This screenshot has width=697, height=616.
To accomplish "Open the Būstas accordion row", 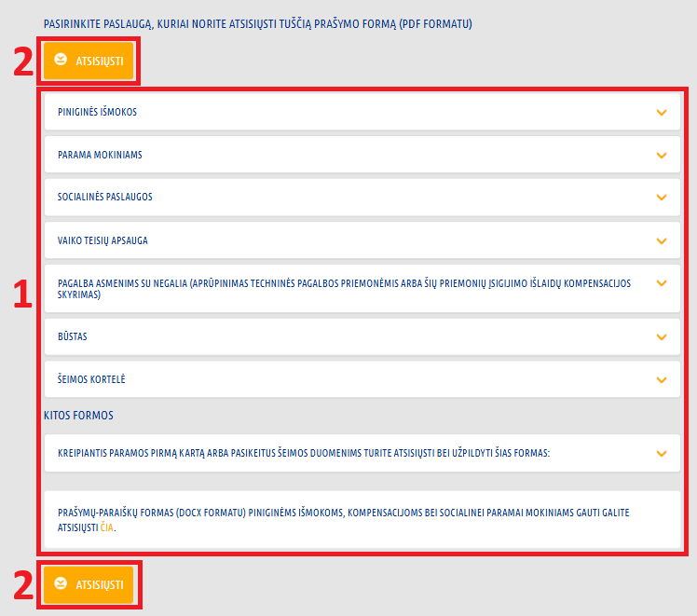I will pos(362,336).
